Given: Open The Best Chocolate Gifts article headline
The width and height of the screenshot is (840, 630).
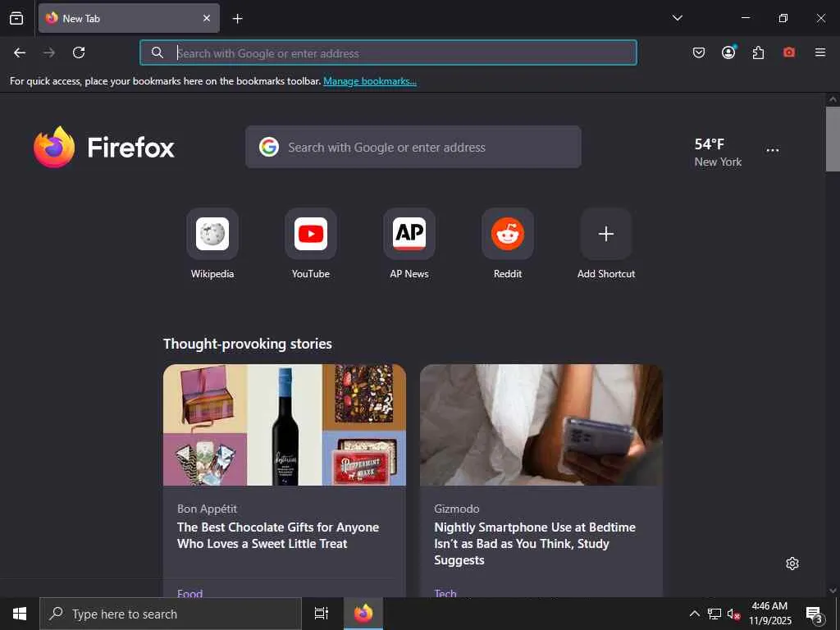Looking at the screenshot, I should 278,535.
